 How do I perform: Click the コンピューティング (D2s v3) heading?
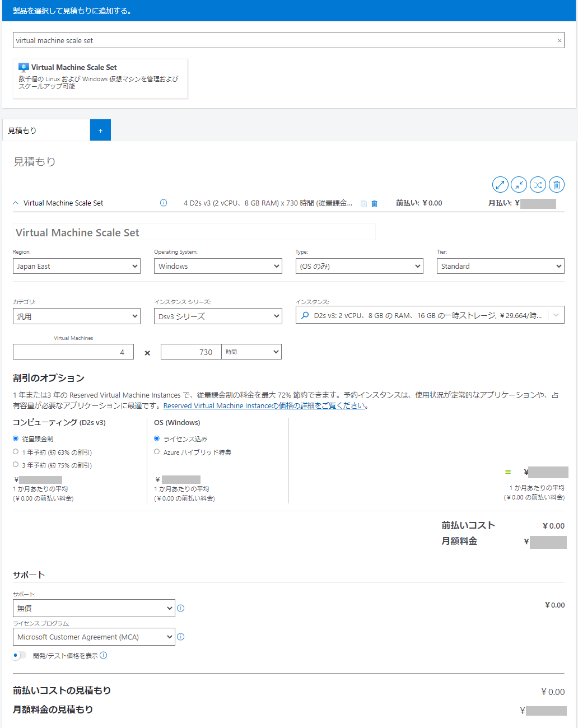[59, 422]
